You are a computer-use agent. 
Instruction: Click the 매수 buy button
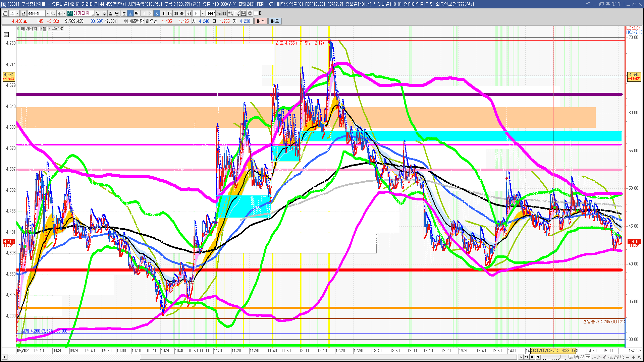point(261,21)
